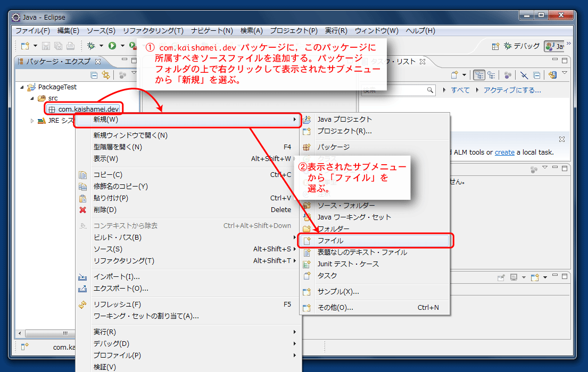
Task: Open the Debug configurations dropdown arrow
Action: pyautogui.click(x=101, y=46)
